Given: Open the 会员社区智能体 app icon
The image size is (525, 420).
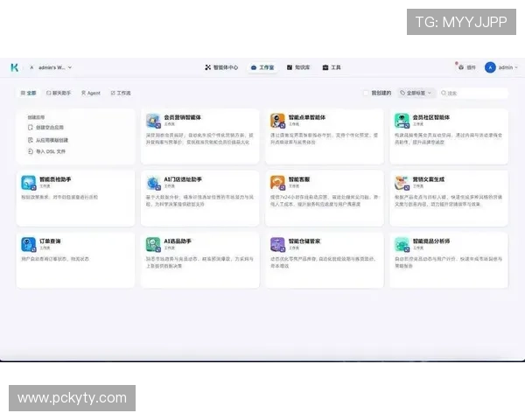Looking at the screenshot, I should [402, 121].
